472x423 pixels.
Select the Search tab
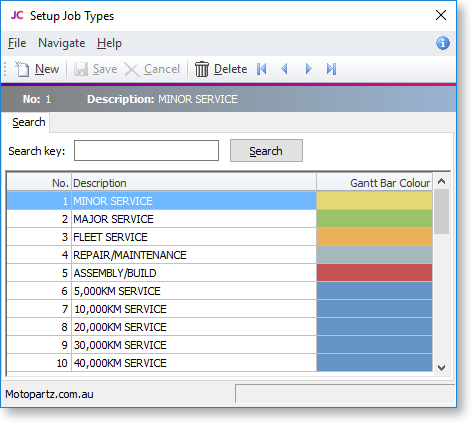coord(29,122)
